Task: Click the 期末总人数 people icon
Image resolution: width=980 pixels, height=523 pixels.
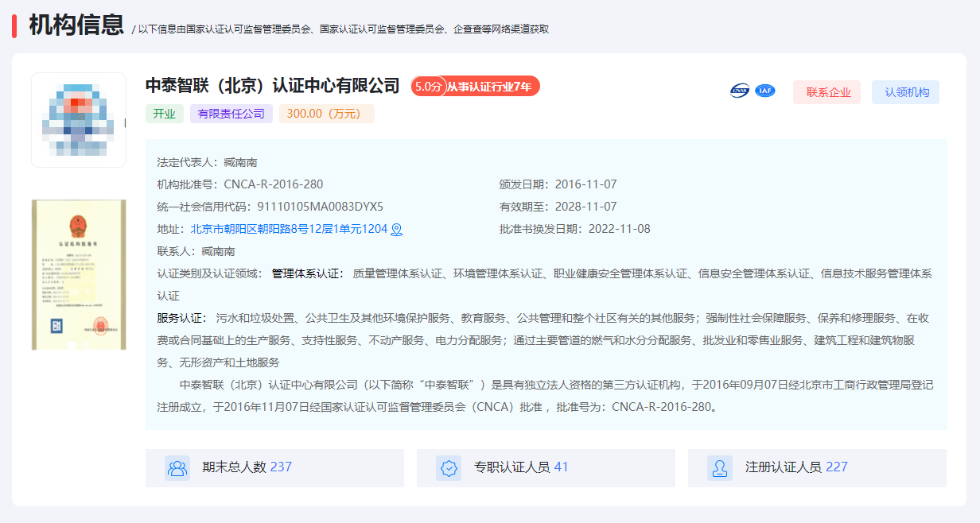Action: pyautogui.click(x=177, y=468)
